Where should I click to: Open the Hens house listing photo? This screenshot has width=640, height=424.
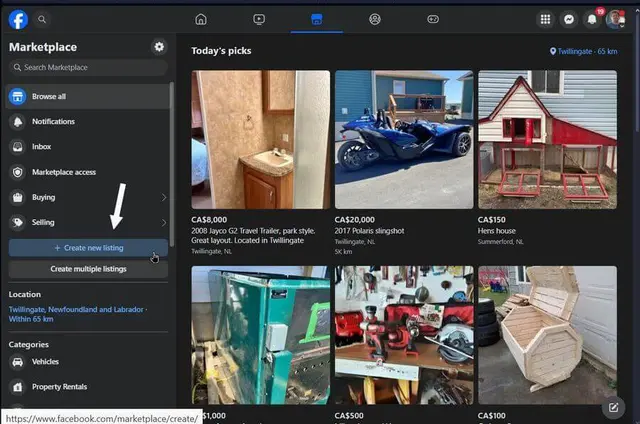(547, 140)
